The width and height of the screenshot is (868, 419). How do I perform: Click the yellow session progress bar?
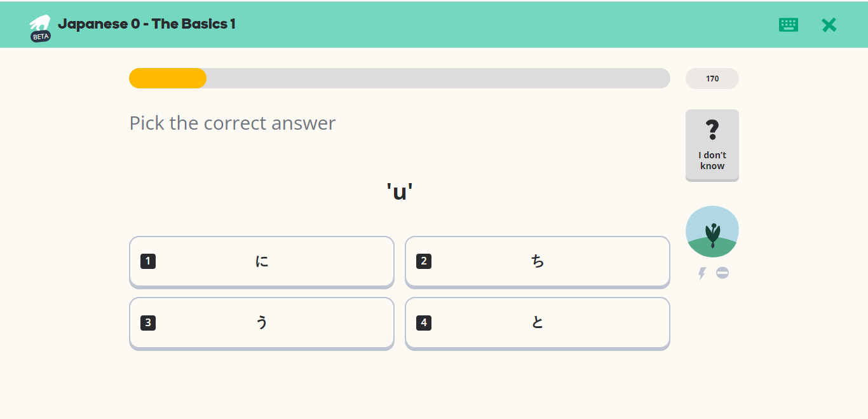(x=168, y=78)
